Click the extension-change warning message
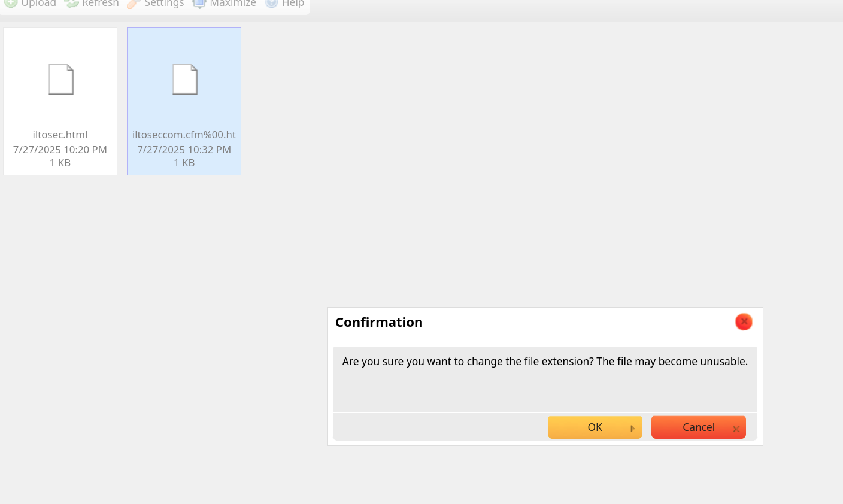The image size is (843, 504). 545,362
